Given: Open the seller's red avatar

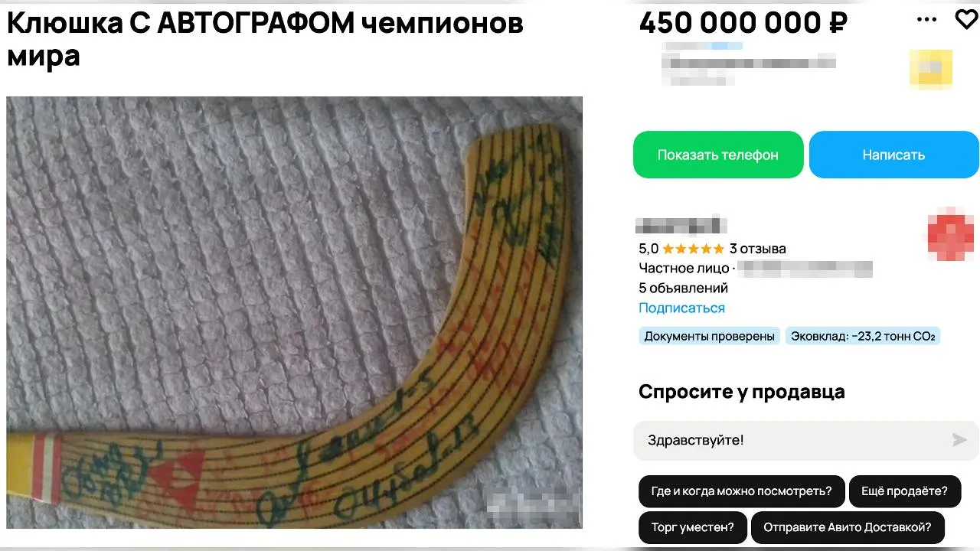Looking at the screenshot, I should [x=950, y=233].
